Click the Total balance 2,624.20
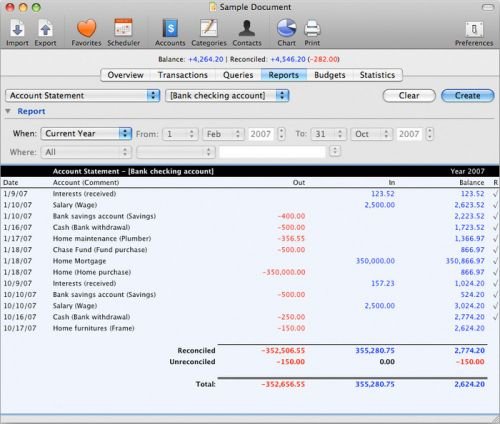Viewport: 500px width, 424px height. [469, 384]
